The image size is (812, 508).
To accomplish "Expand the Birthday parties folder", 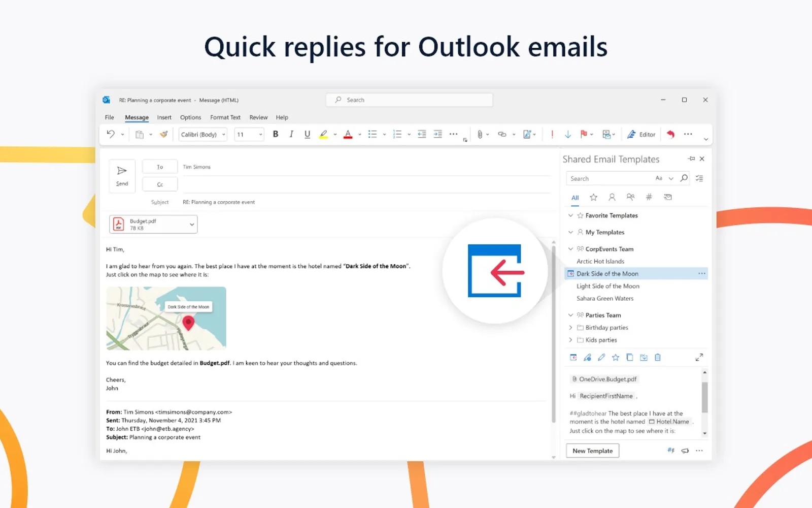I will 570,328.
